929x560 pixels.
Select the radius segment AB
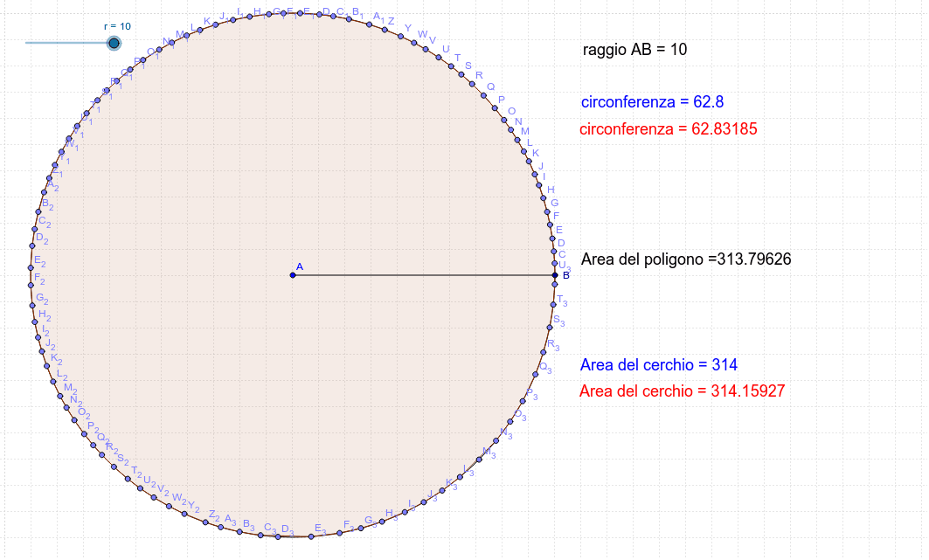[424, 275]
